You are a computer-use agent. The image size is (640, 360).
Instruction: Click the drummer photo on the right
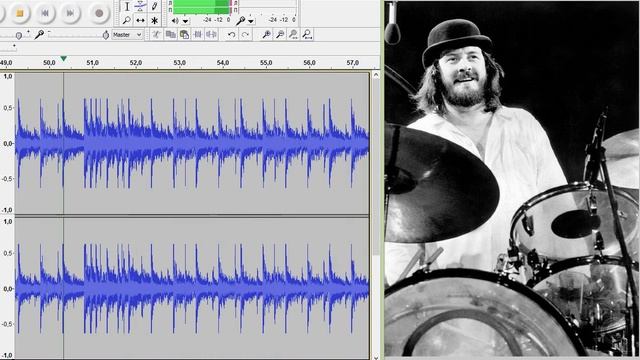click(512, 179)
